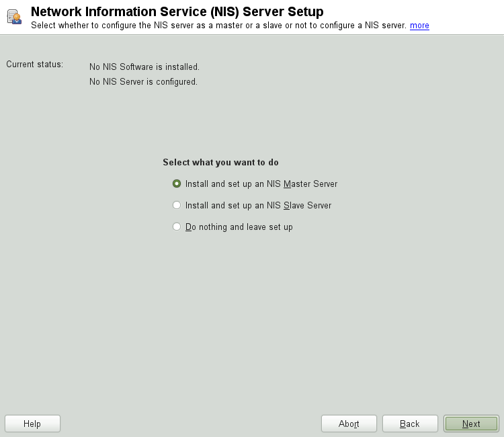Viewport: 504px width, 437px height.
Task: Click the "Install and set up an NIS Master Server" label
Action: tap(261, 184)
